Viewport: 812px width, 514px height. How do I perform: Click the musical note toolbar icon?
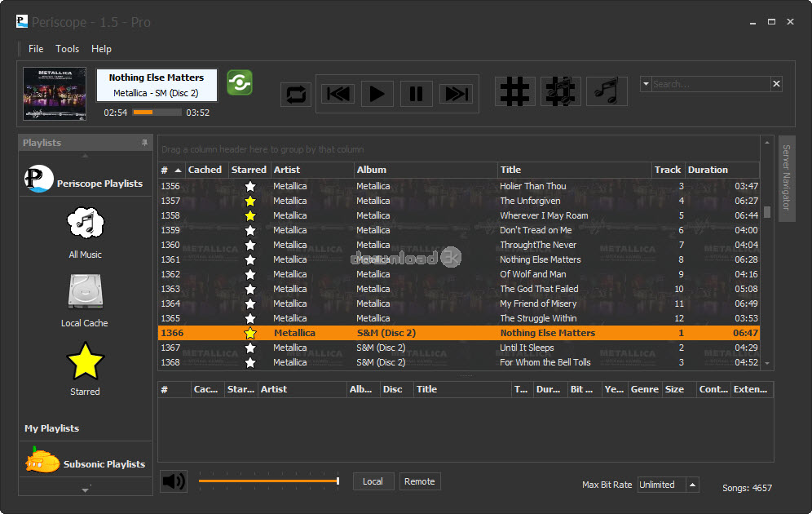coord(607,91)
